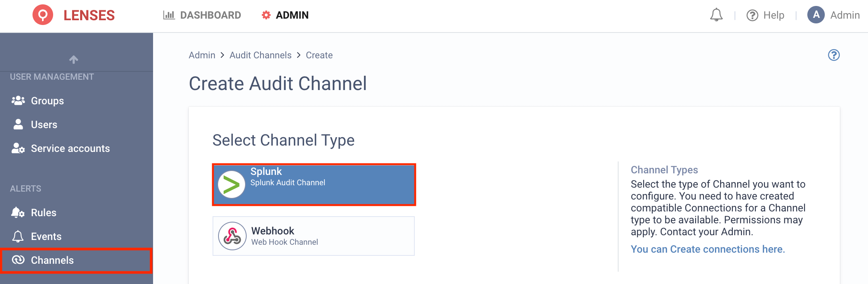Click the Channels link icon
This screenshot has height=284, width=868.
coord(18,260)
